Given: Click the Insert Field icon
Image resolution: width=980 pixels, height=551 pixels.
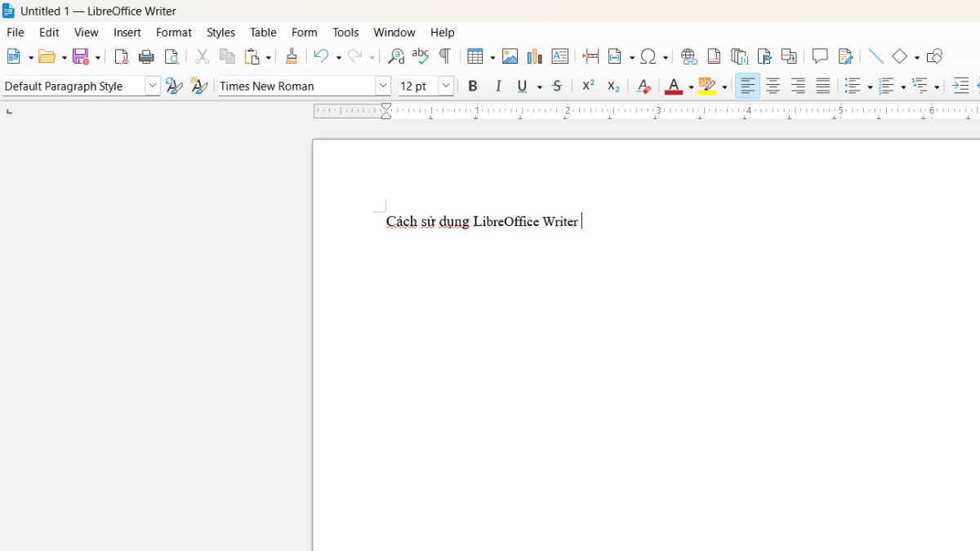Looking at the screenshot, I should 616,56.
